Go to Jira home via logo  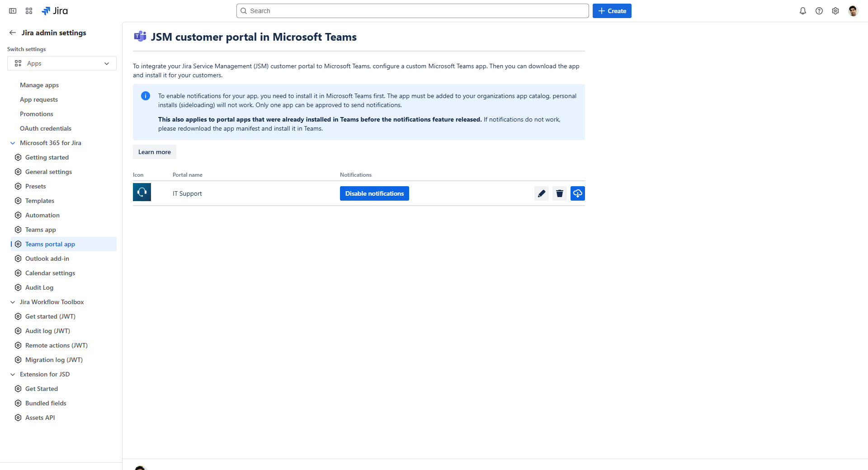point(55,11)
